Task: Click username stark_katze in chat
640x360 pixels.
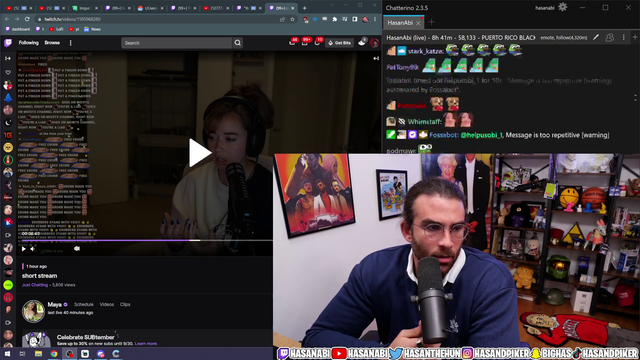Action: [x=425, y=51]
